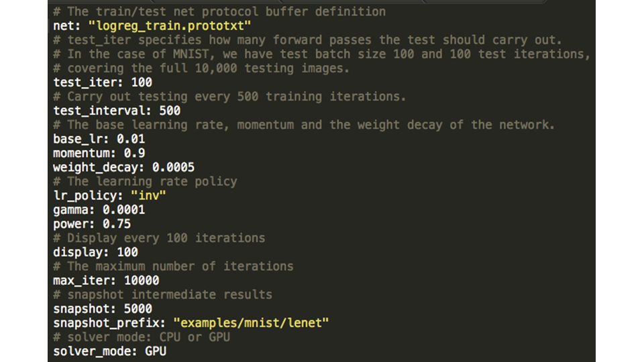
Task: Click the snapshot_prefix "examples/mnist/lenet" string
Action: (x=251, y=323)
